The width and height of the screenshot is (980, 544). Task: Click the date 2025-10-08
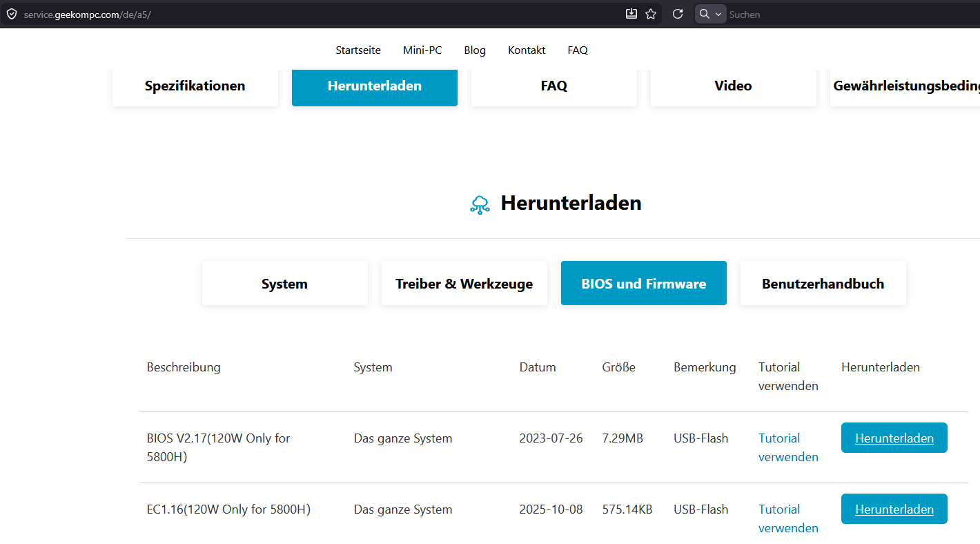pyautogui.click(x=551, y=509)
